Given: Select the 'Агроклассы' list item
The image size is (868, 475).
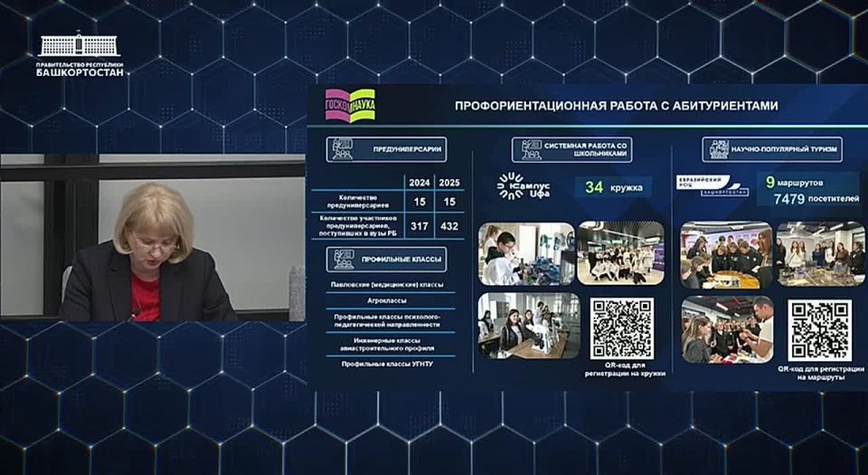Looking at the screenshot, I should point(387,301).
